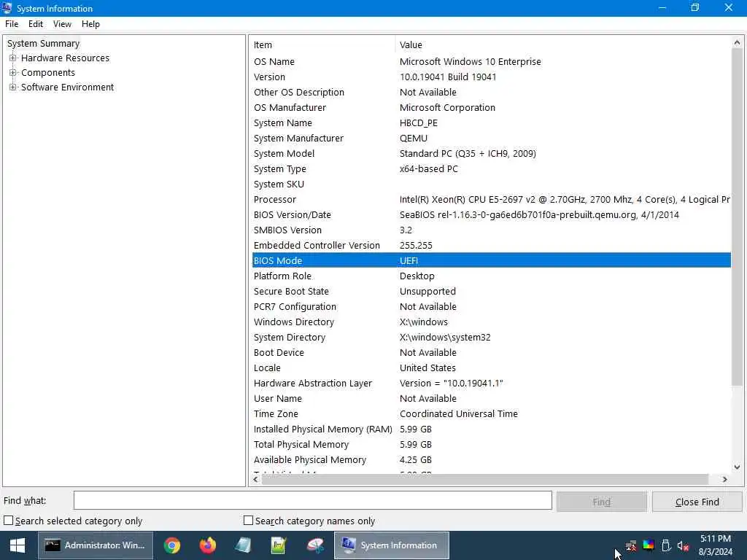Select the Windows Directory row
The image size is (747, 560).
tap(491, 322)
